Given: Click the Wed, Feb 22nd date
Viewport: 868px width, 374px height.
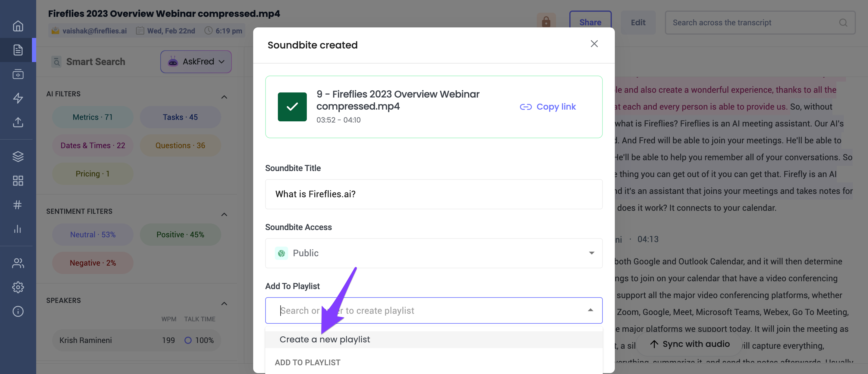Looking at the screenshot, I should [171, 31].
